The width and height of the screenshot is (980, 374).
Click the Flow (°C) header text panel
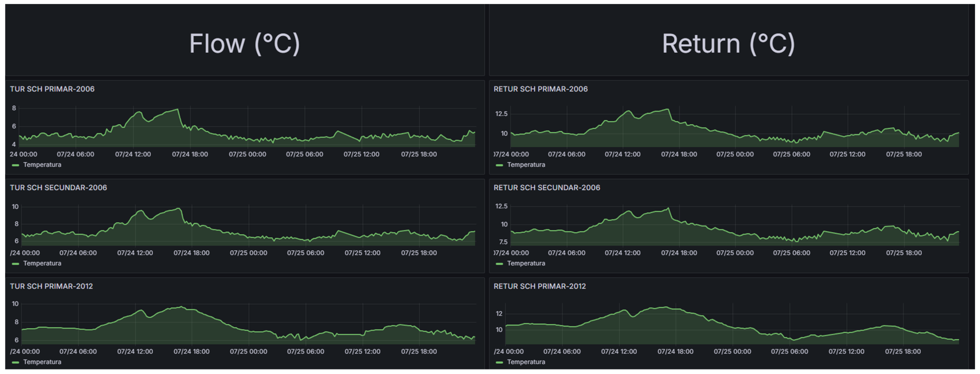point(245,44)
